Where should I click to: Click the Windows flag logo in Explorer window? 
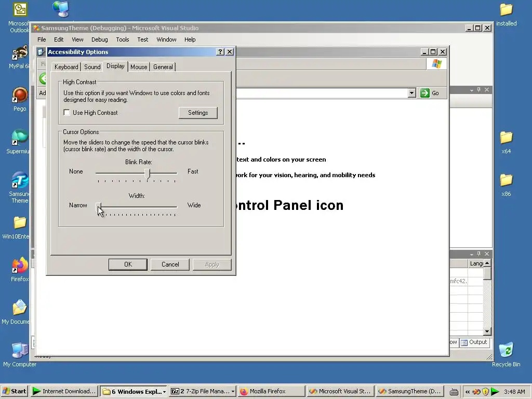436,64
